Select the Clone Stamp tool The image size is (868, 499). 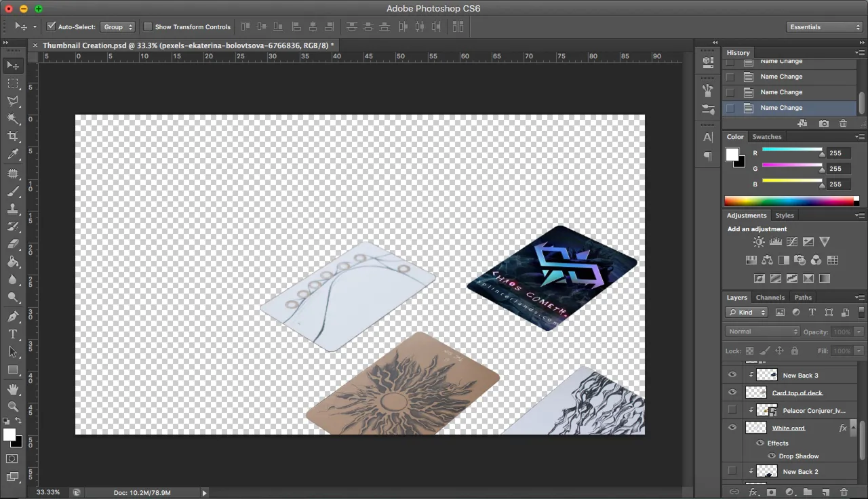(x=13, y=209)
